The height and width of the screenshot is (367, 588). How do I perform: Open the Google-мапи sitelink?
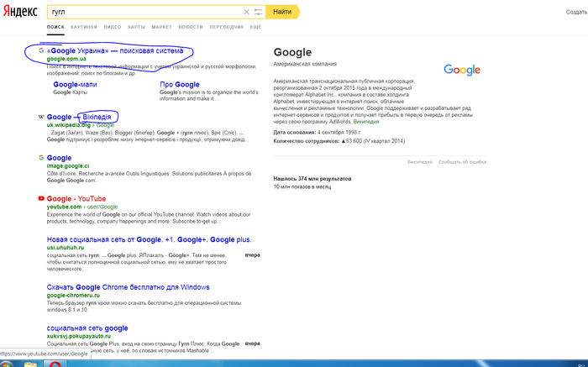(75, 84)
